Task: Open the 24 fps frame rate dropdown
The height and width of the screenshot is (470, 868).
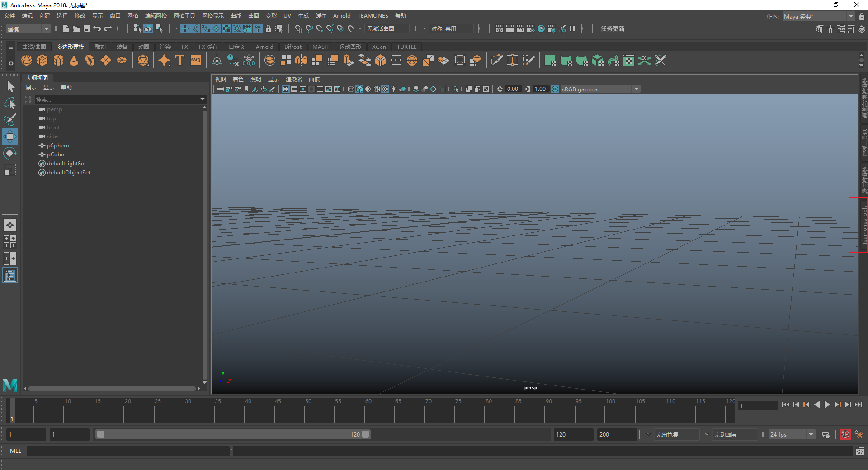Action: click(811, 434)
